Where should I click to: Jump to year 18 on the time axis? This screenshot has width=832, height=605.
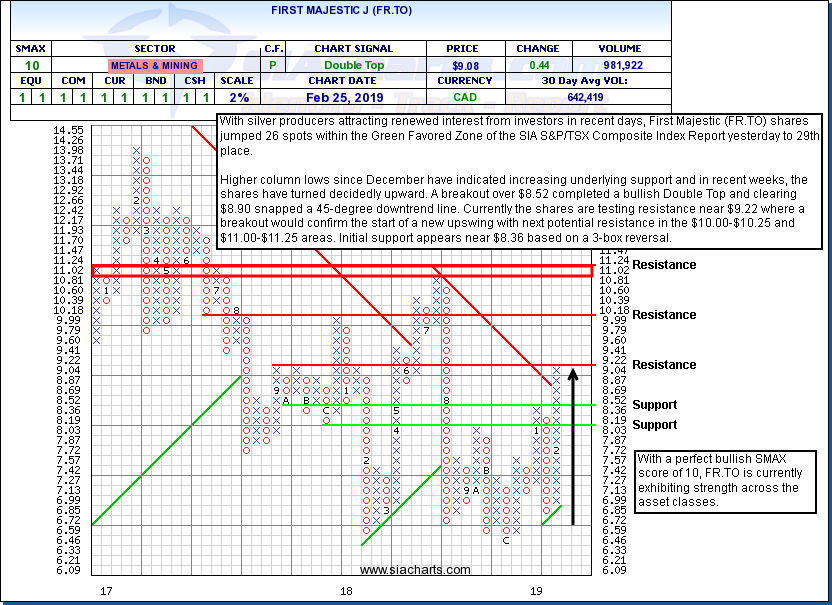tap(347, 592)
